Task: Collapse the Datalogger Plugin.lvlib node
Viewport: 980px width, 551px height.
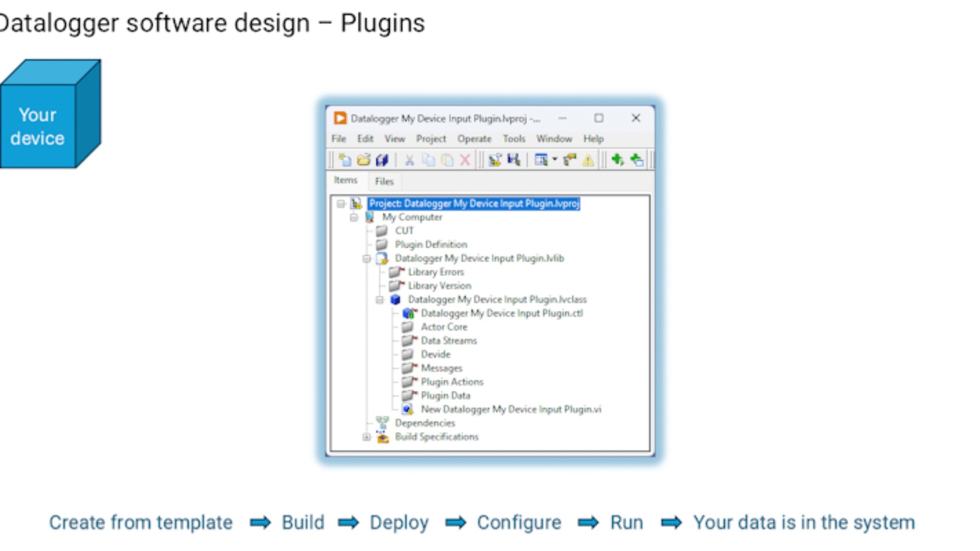Action: [367, 259]
